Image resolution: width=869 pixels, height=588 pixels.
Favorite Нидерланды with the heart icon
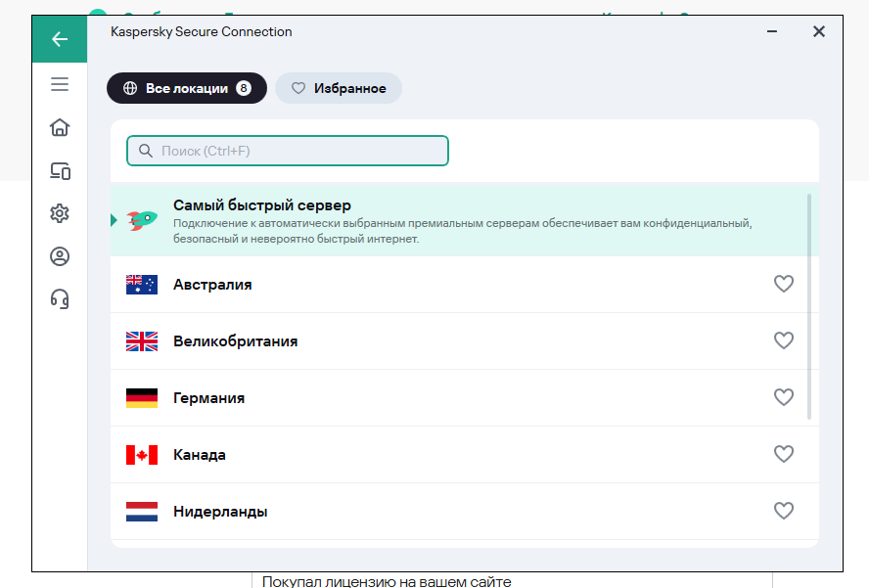[784, 511]
